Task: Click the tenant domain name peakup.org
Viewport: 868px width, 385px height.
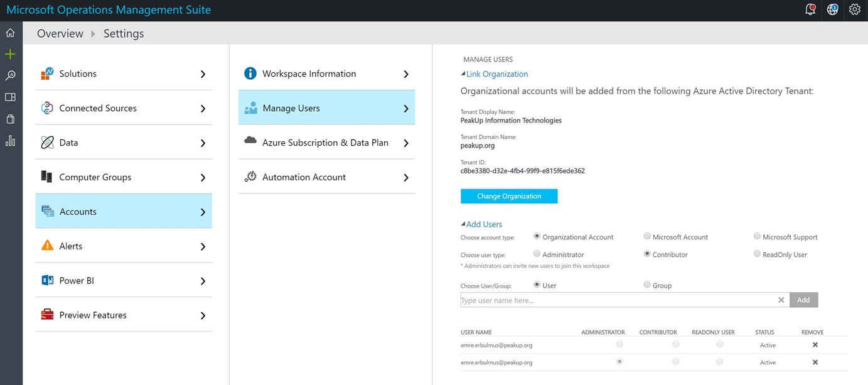Action: [x=478, y=145]
